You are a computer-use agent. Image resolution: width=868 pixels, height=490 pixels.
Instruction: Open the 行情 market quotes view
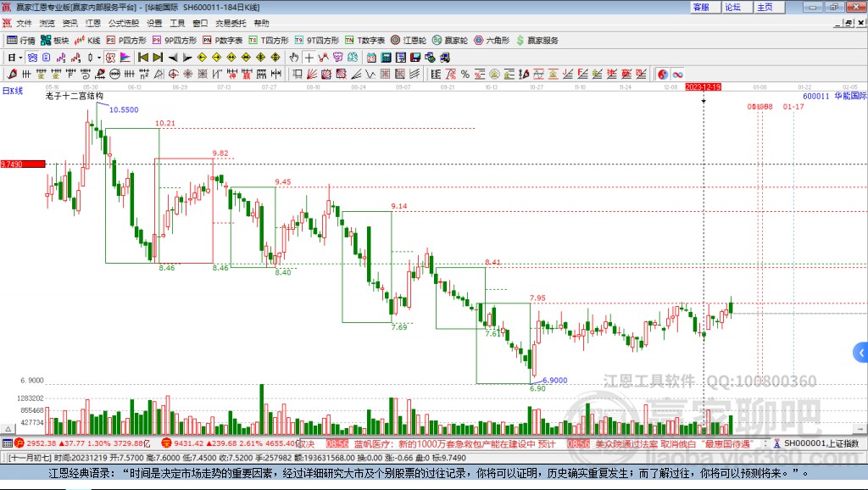click(21, 41)
